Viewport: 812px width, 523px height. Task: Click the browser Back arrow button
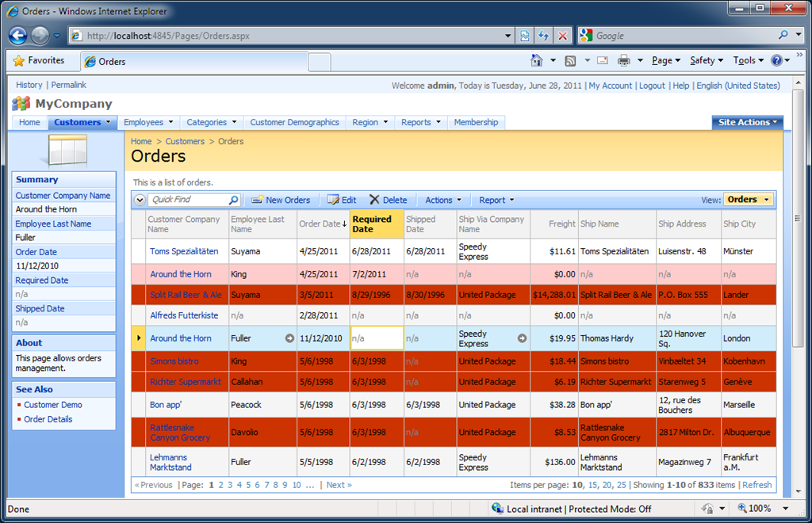point(18,36)
